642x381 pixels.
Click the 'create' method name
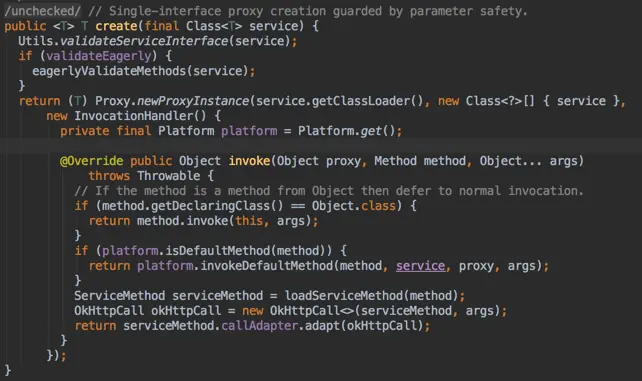point(116,26)
